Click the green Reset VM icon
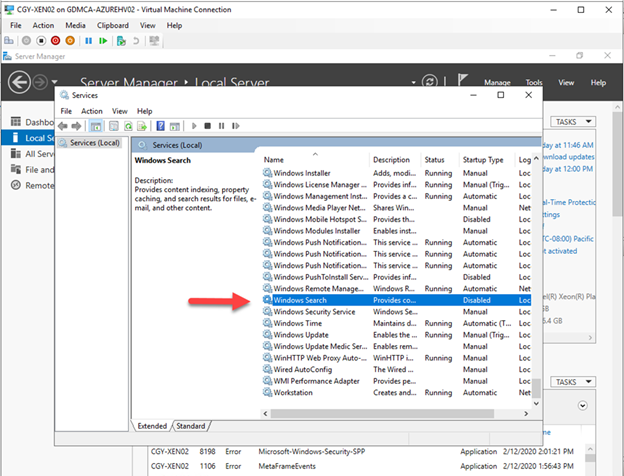 click(x=103, y=41)
